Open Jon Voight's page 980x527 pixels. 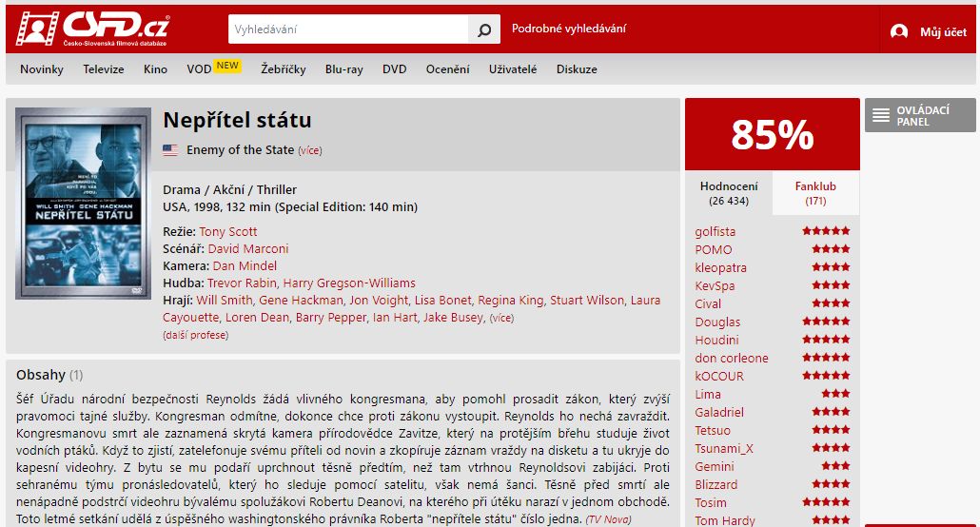coord(379,300)
